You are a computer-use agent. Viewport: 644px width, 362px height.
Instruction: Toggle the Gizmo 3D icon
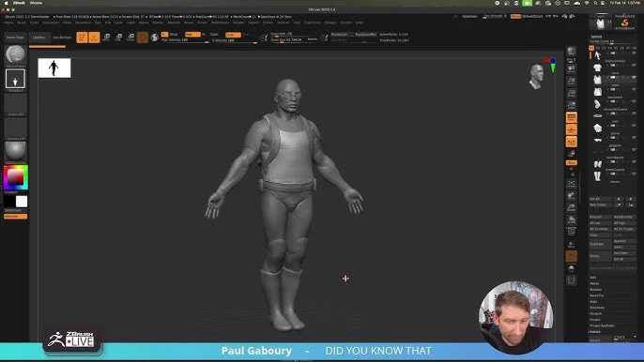tap(143, 38)
